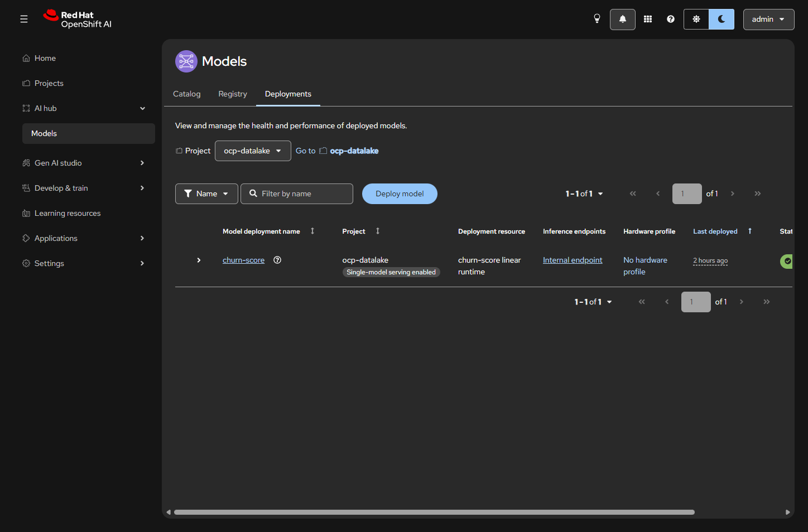Expand Develop & train section
The image size is (808, 532).
(89, 188)
